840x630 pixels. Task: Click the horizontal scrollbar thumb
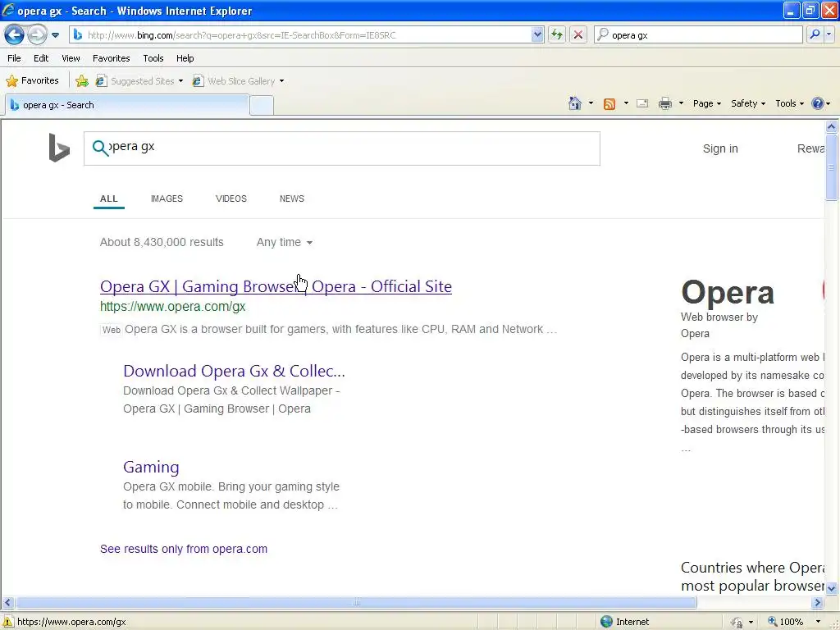point(356,603)
